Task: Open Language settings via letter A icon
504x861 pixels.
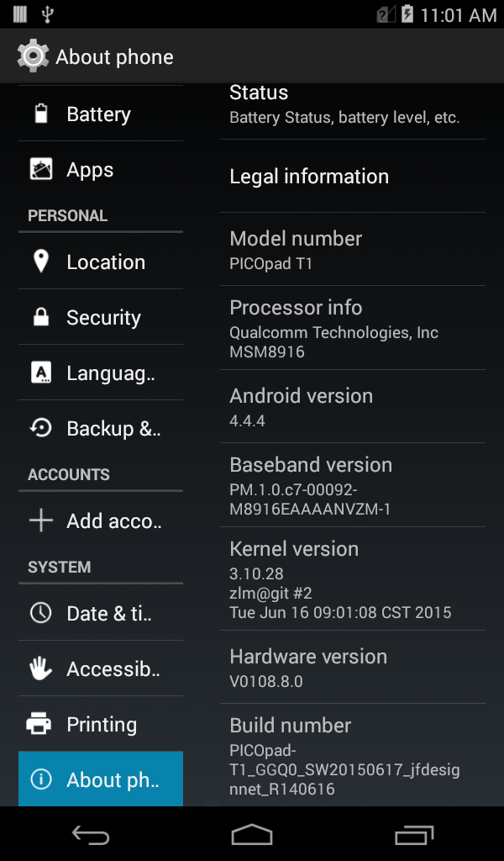Action: 41,372
